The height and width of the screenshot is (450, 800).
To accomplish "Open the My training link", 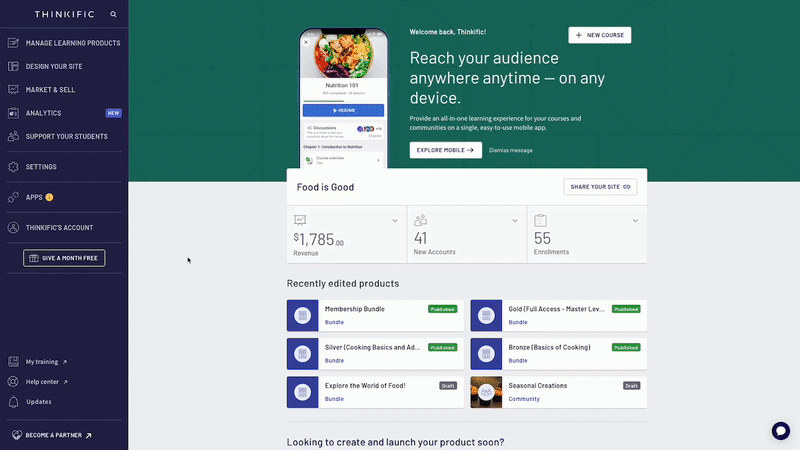I will coord(46,362).
